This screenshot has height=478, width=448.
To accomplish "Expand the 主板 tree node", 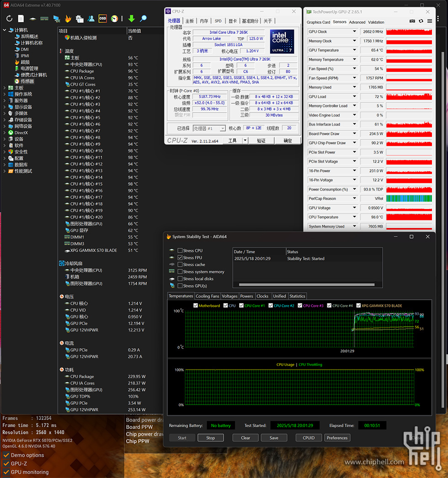I will coord(5,88).
